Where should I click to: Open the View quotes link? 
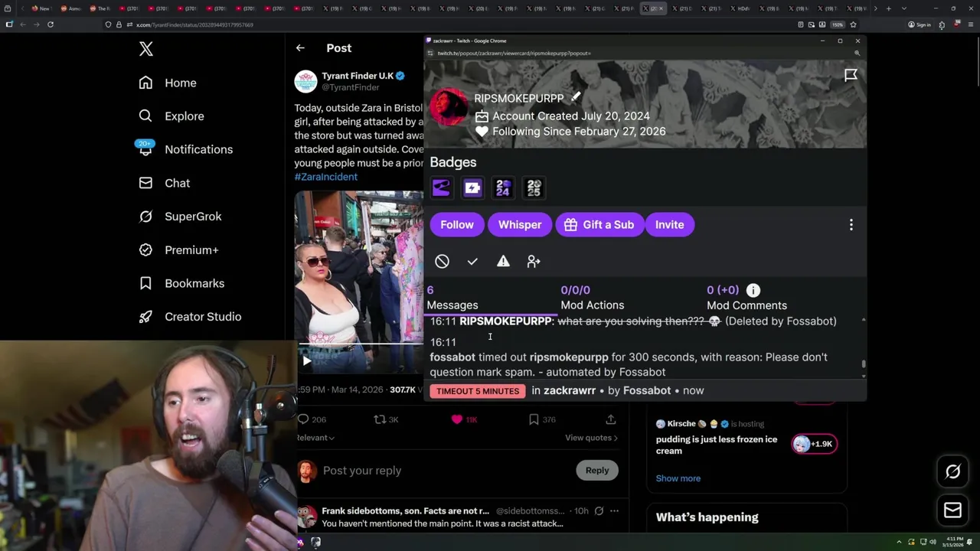click(591, 438)
